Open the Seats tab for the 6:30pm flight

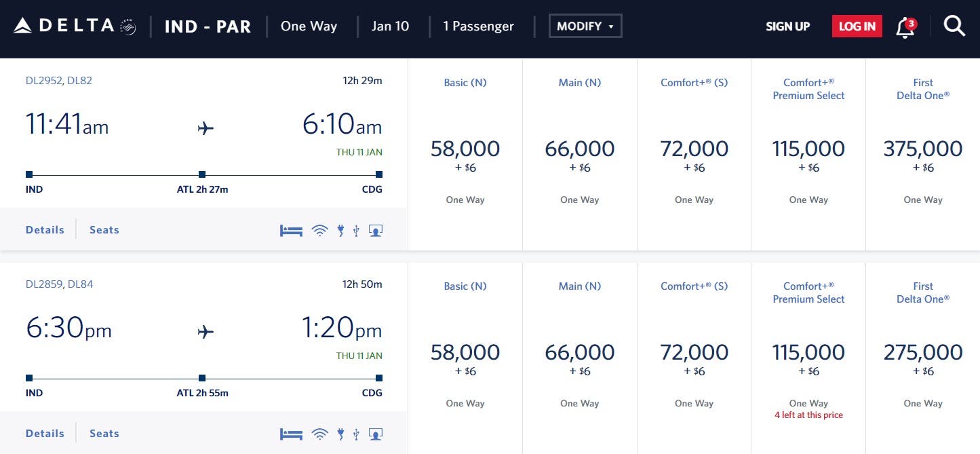pos(104,434)
